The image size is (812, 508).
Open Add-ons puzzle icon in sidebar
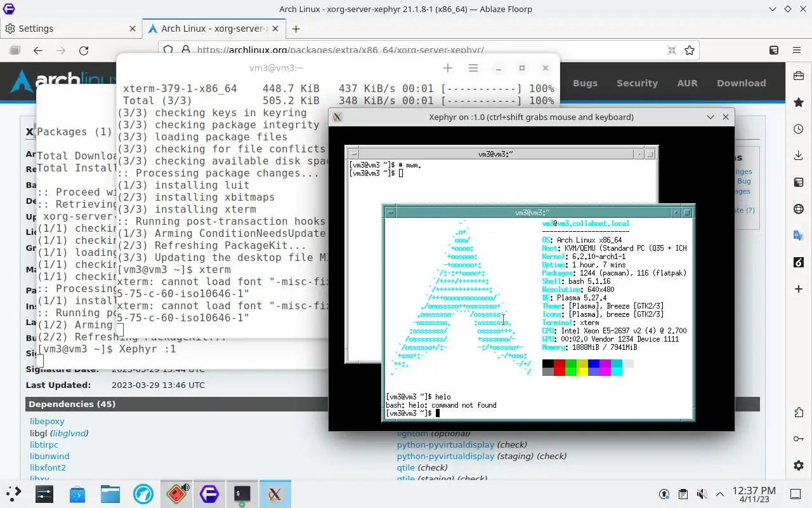click(x=799, y=413)
